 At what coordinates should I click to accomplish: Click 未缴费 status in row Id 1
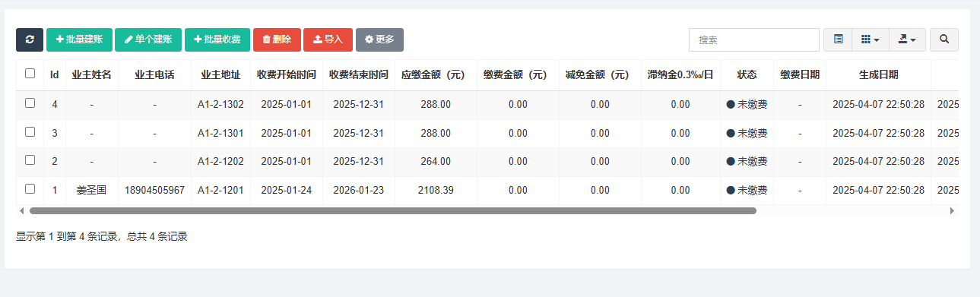pos(747,190)
